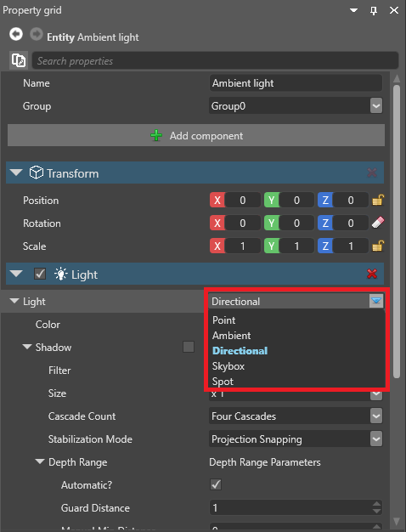Screen dimensions: 406x532
Task: Collapse the Light component header
Action: [16, 274]
